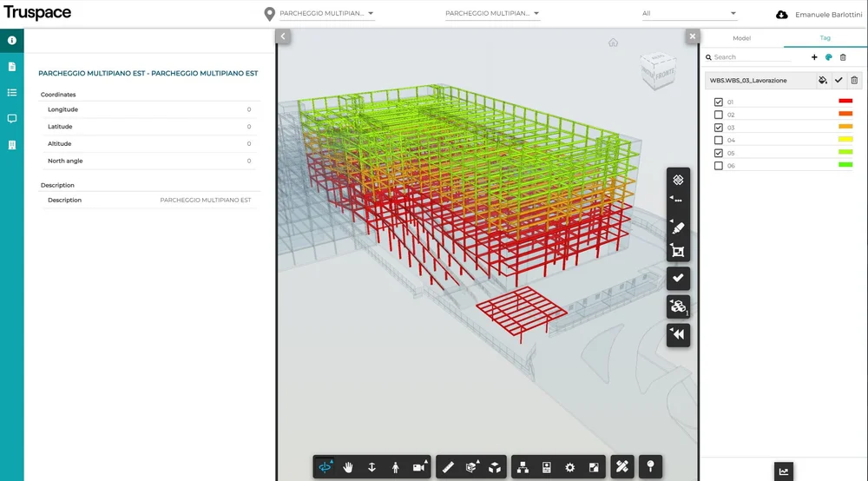
Task: Click the checkmark button in right viewer toolbar
Action: pyautogui.click(x=678, y=278)
